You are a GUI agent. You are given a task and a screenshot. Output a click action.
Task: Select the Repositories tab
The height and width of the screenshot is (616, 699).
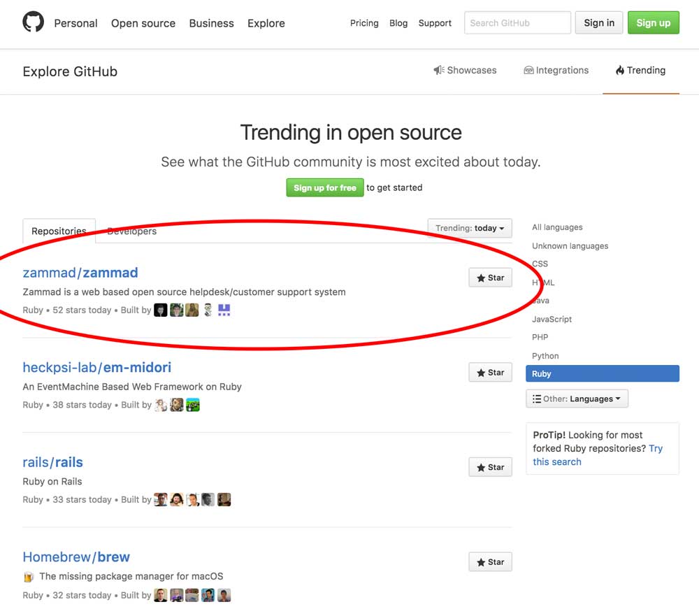59,231
